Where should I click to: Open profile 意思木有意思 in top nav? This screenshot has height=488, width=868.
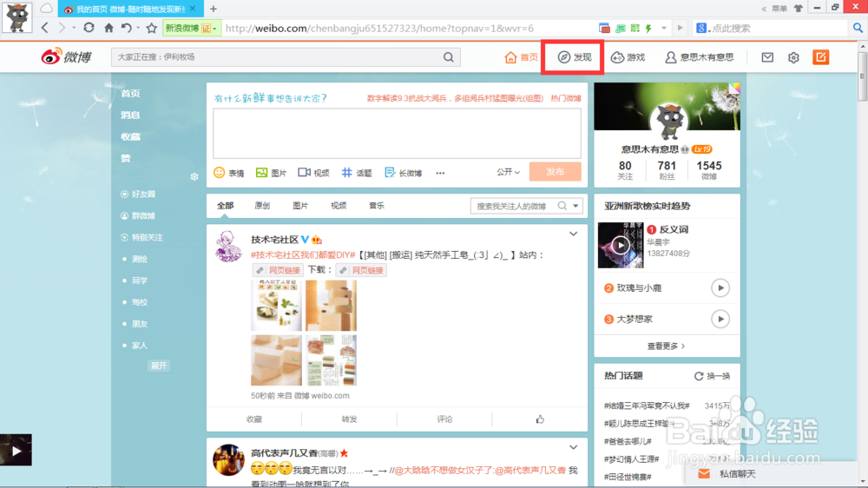(699, 57)
